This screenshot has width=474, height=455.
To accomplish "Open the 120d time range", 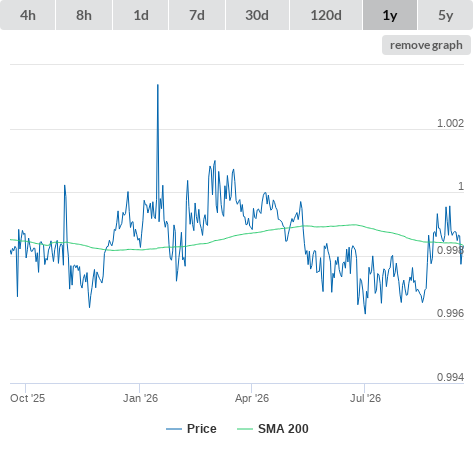I will coord(326,15).
